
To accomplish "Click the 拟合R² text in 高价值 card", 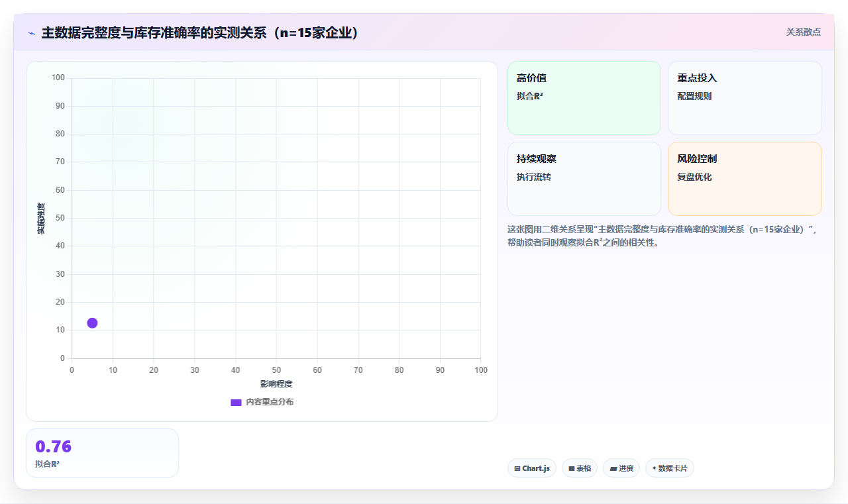I will [530, 96].
